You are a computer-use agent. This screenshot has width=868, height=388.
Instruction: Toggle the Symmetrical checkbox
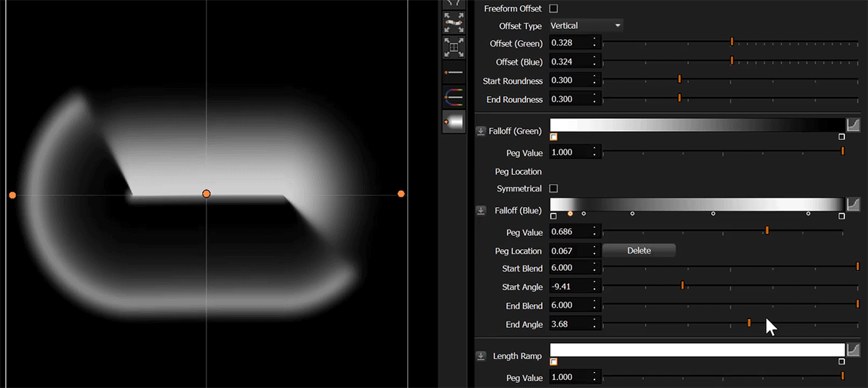click(553, 189)
